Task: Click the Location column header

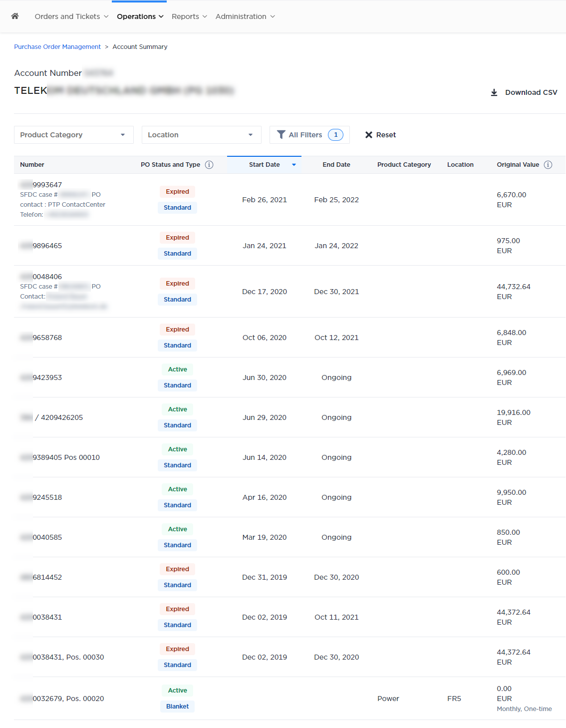Action: click(460, 165)
